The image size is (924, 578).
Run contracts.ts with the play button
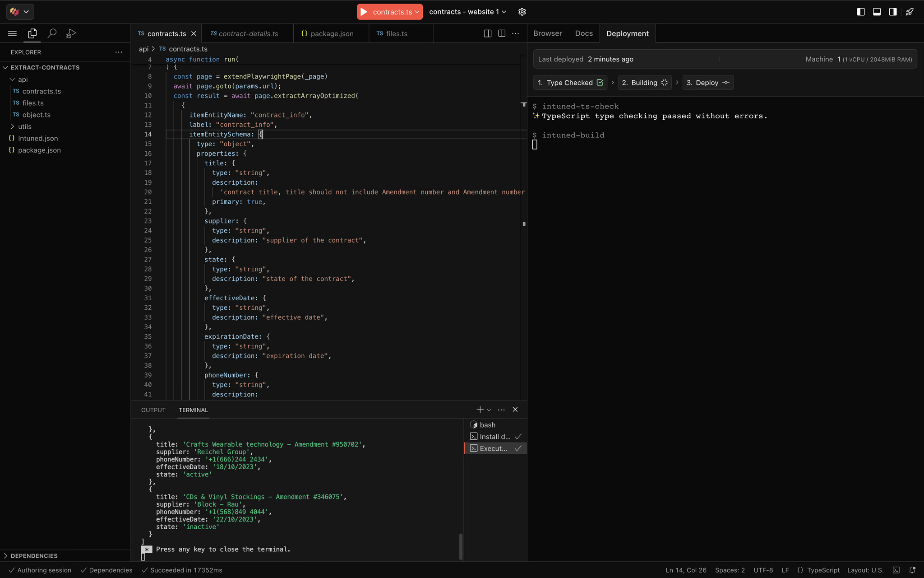point(365,12)
